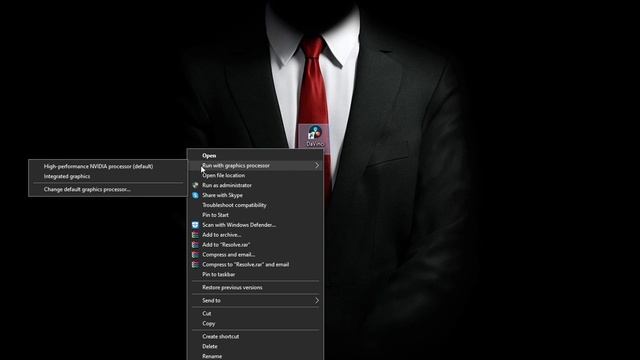Choose Share with Skype
The height and width of the screenshot is (360, 640).
(256, 195)
